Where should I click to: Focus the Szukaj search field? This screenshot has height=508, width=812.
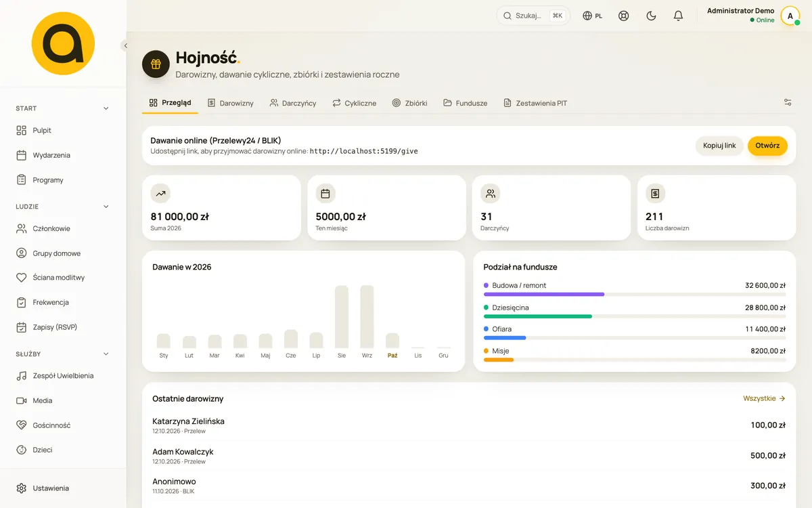533,16
